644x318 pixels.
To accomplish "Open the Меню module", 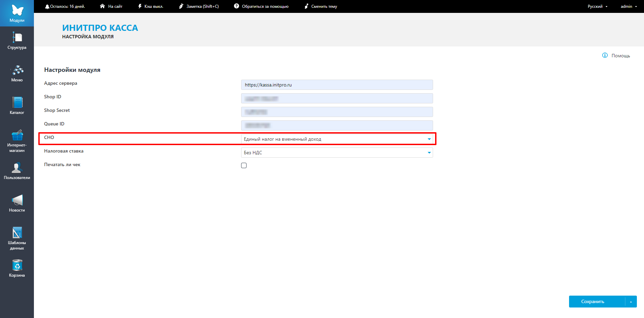I will (17, 74).
